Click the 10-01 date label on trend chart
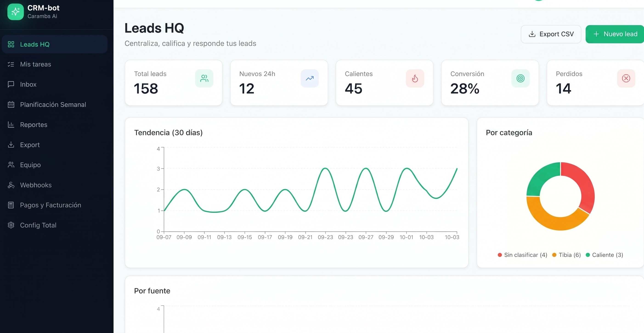The height and width of the screenshot is (333, 644). [x=406, y=237]
